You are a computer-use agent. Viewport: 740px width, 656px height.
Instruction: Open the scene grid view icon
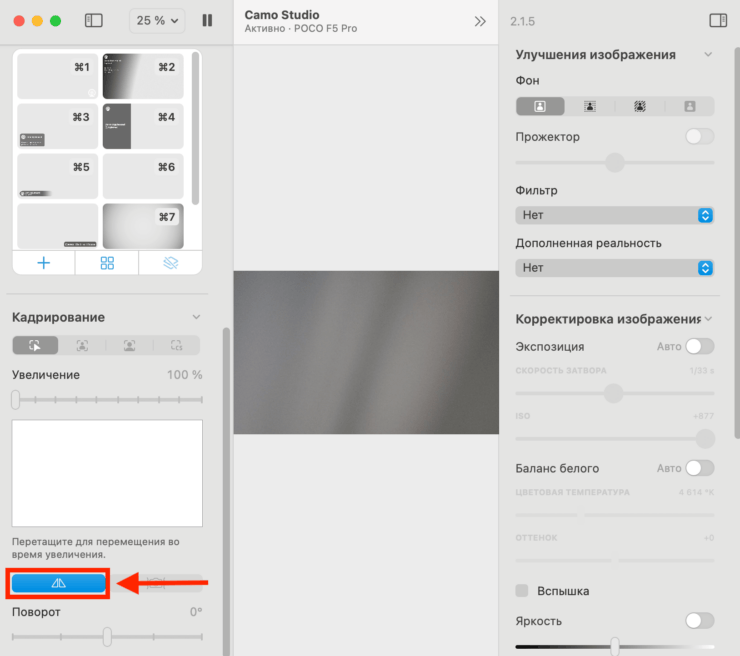click(x=107, y=263)
